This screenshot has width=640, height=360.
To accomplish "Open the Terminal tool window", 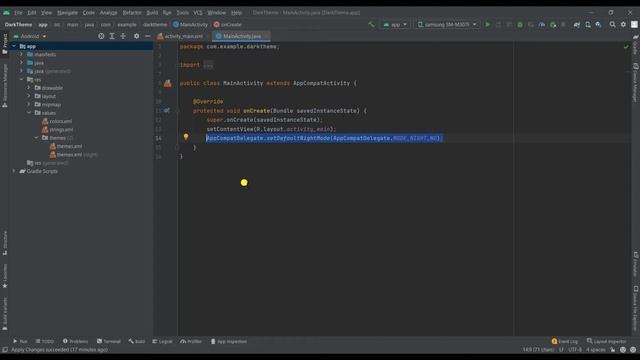I will tap(109, 341).
